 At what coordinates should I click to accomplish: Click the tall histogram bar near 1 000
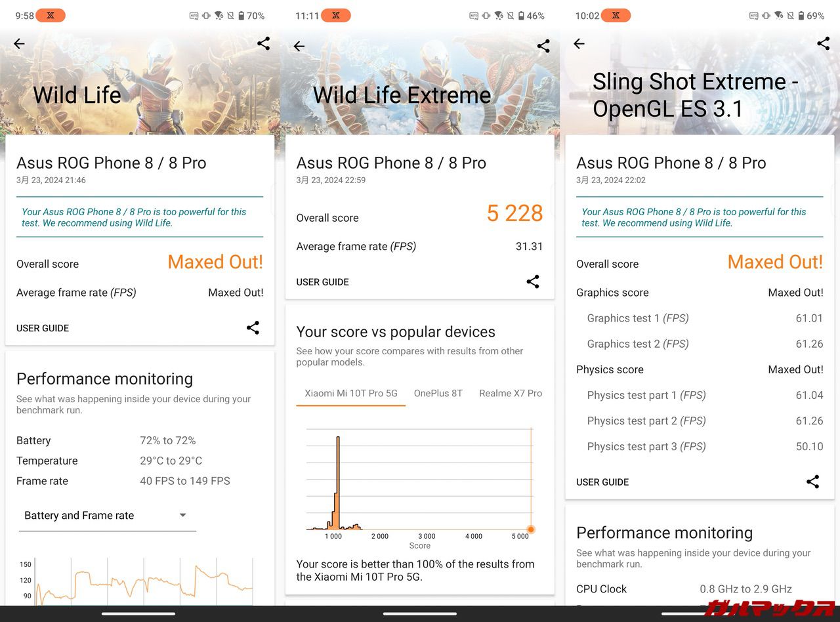point(338,482)
